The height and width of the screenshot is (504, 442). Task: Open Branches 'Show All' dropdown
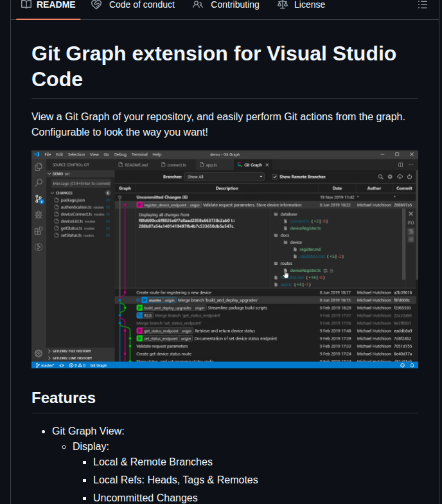click(x=224, y=177)
